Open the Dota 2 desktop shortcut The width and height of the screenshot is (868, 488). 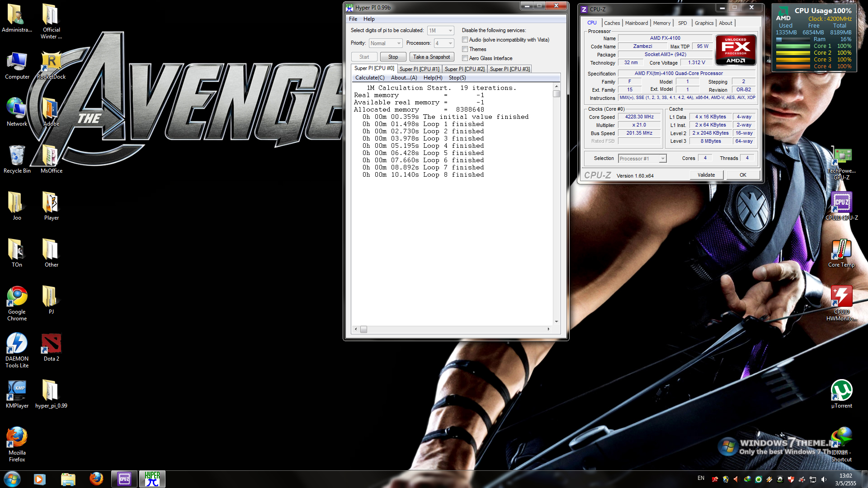tap(51, 344)
